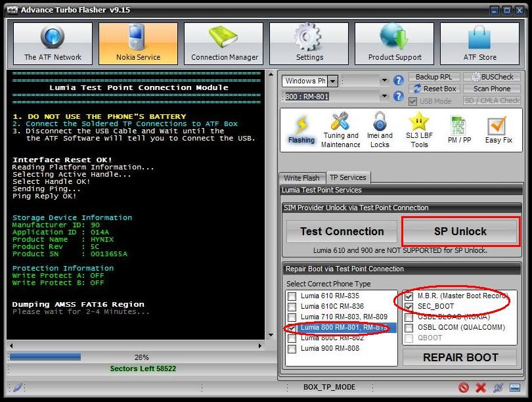Open the Settings gear panel

(309, 43)
